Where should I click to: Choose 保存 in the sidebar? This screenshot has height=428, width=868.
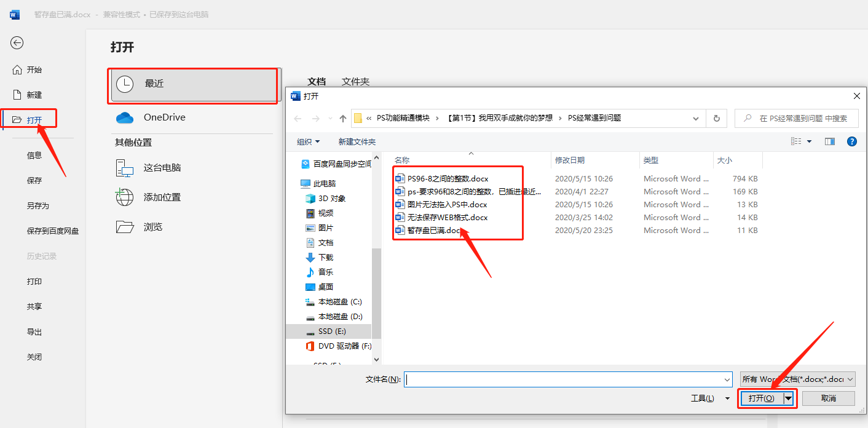coord(34,181)
